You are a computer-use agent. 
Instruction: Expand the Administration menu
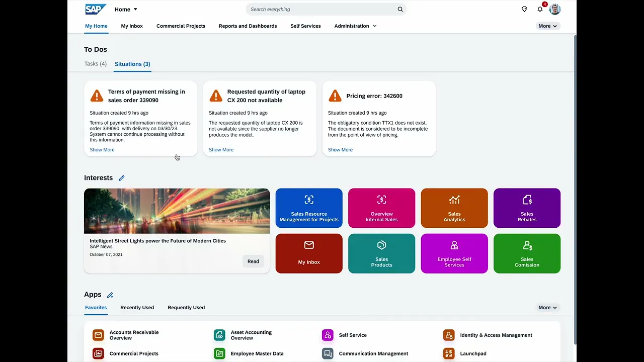(x=355, y=26)
